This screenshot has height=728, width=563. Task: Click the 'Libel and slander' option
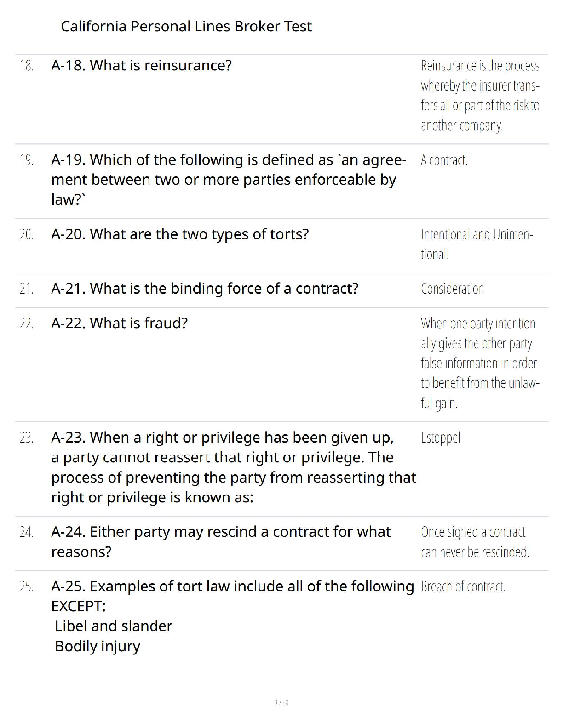(113, 626)
